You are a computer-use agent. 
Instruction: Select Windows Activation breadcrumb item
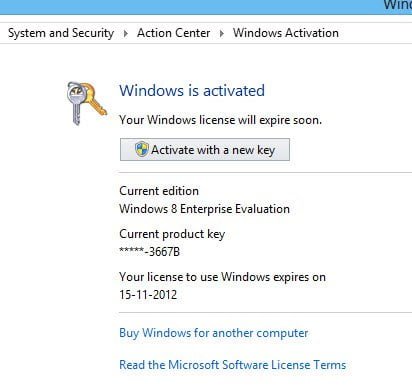(286, 33)
